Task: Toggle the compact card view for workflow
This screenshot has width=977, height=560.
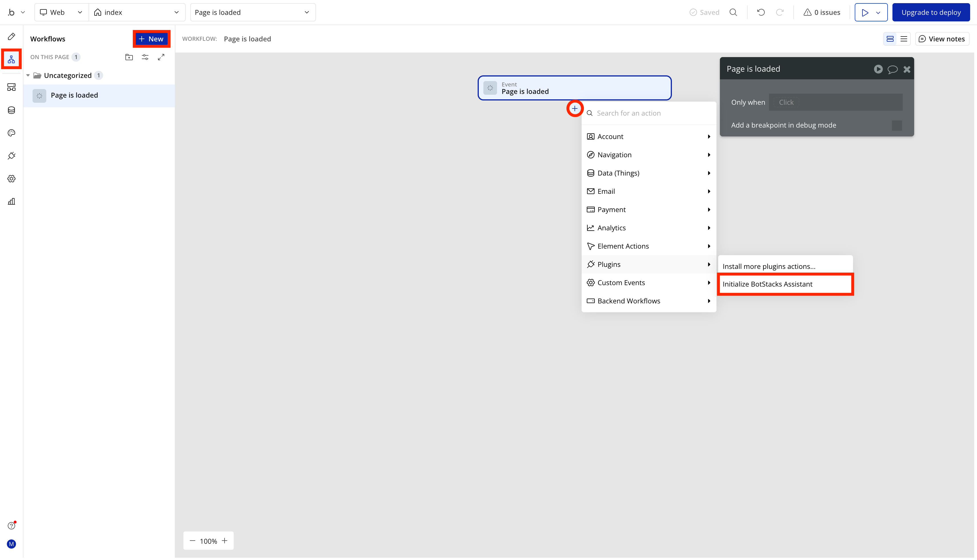Action: 890,39
